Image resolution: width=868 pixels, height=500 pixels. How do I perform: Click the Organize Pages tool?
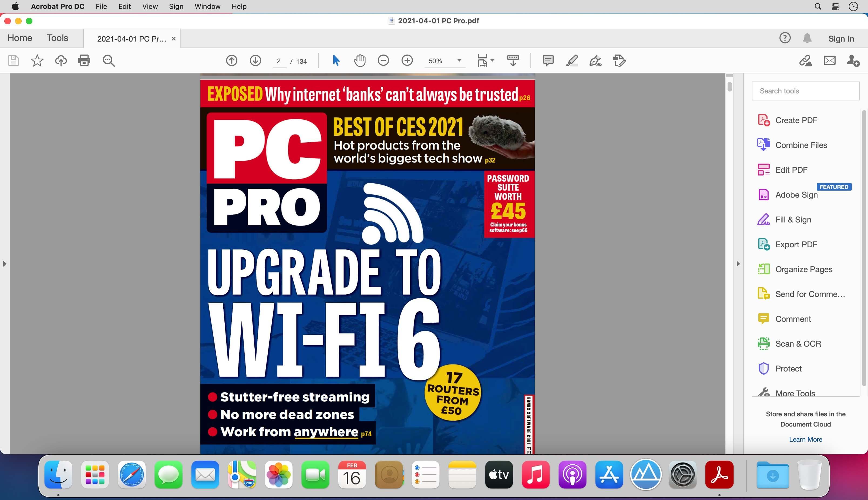pyautogui.click(x=804, y=269)
